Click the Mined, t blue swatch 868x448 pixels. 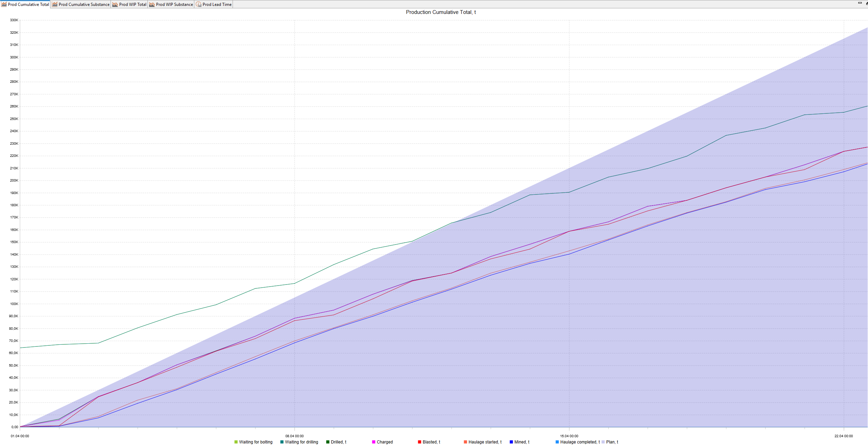[x=511, y=442]
